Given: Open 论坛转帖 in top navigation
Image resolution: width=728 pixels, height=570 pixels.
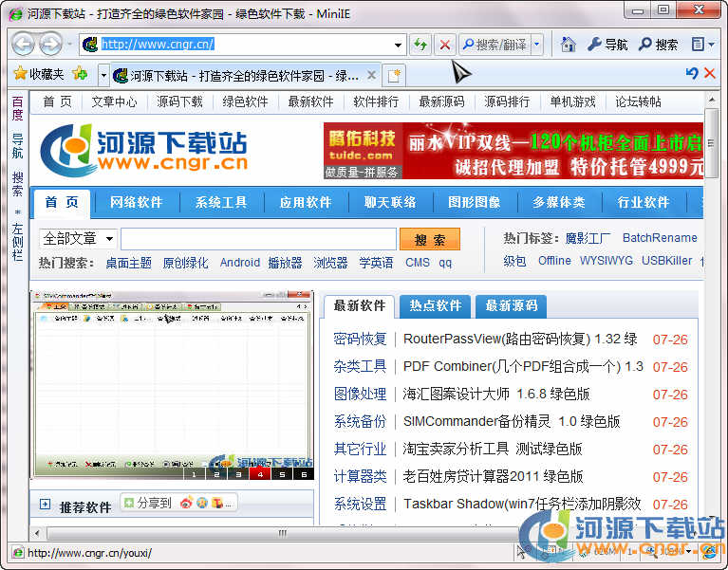Looking at the screenshot, I should [639, 101].
